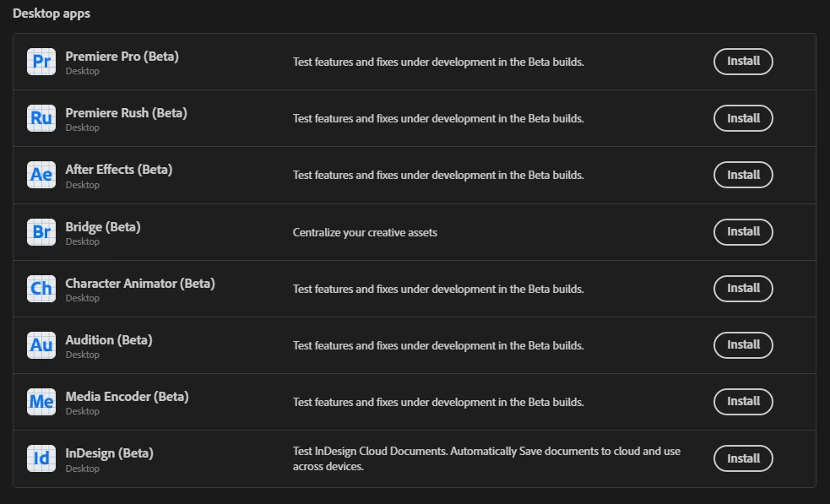The height and width of the screenshot is (504, 830).
Task: Click the After Effects (Beta) Ae icon
Action: 41,175
